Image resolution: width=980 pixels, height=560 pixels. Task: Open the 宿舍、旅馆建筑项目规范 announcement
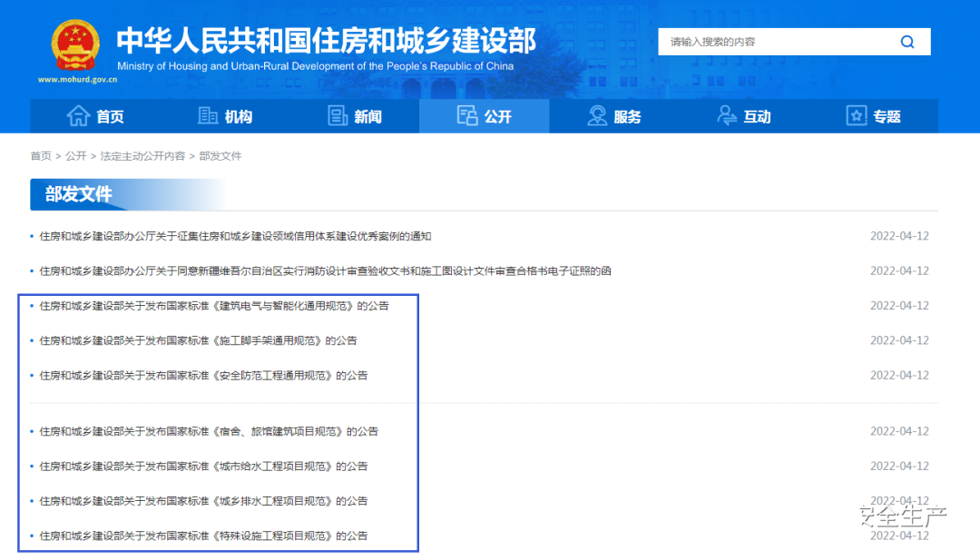(209, 431)
